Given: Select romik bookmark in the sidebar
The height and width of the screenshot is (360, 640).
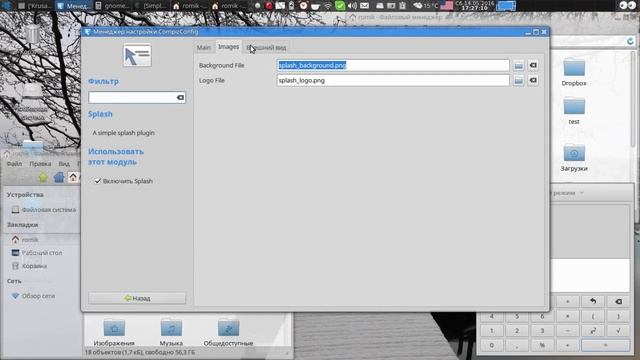Looking at the screenshot, I should 25,240.
